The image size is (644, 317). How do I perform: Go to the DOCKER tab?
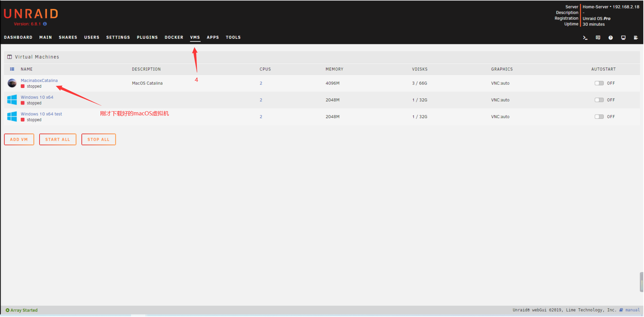[174, 37]
